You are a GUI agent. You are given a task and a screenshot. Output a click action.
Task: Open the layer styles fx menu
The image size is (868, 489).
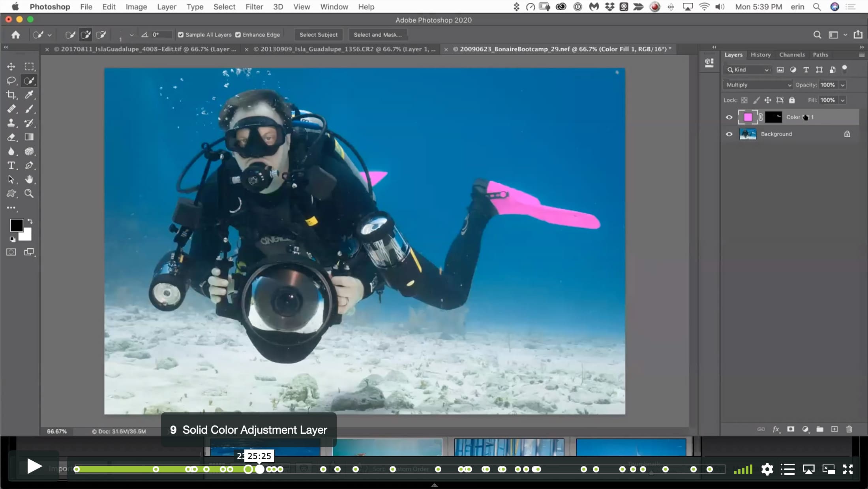(x=776, y=429)
